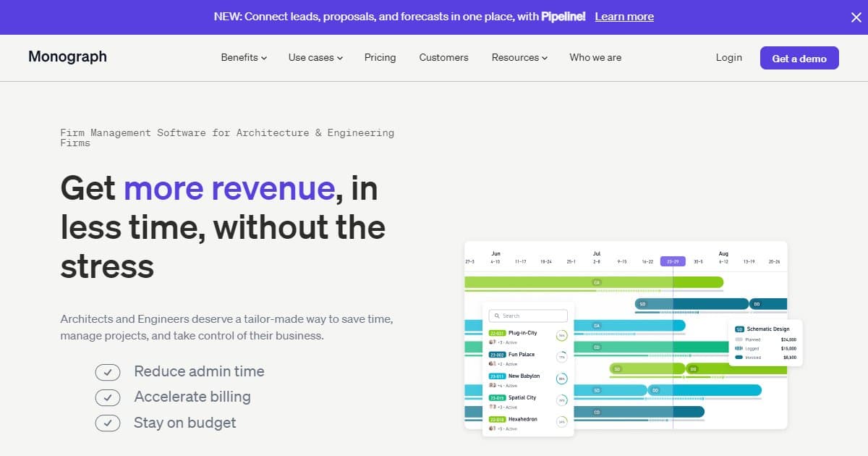Screen dimensions: 868x456
Task: Click the Monograph logo
Action: pos(67,57)
